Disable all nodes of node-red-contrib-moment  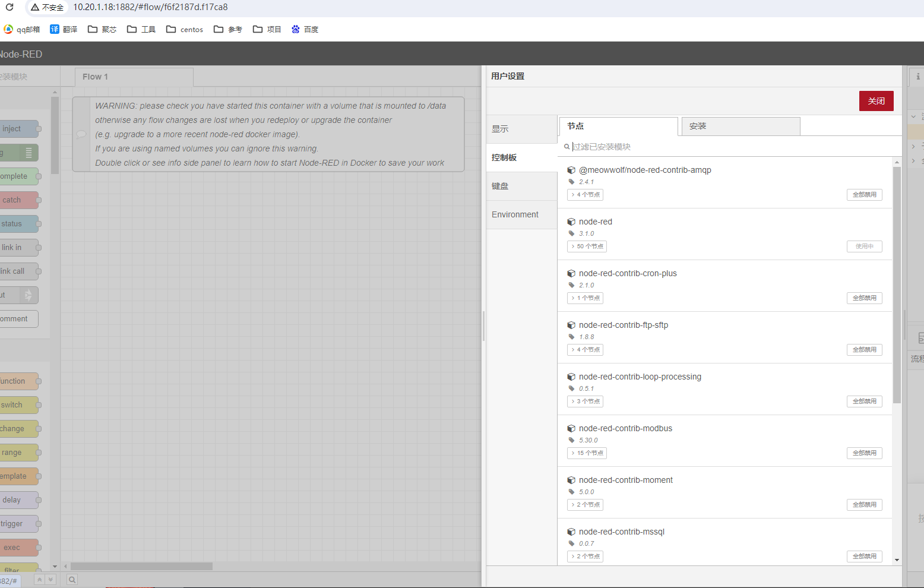tap(864, 505)
